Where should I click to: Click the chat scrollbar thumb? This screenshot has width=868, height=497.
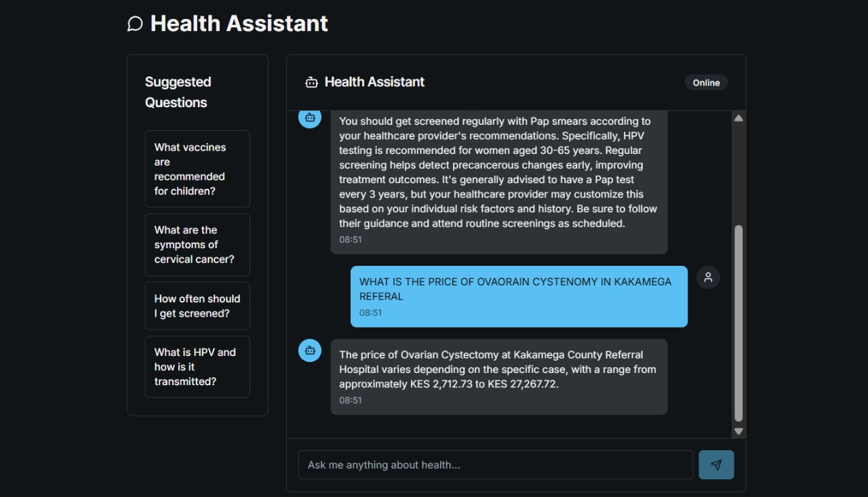[x=738, y=323]
